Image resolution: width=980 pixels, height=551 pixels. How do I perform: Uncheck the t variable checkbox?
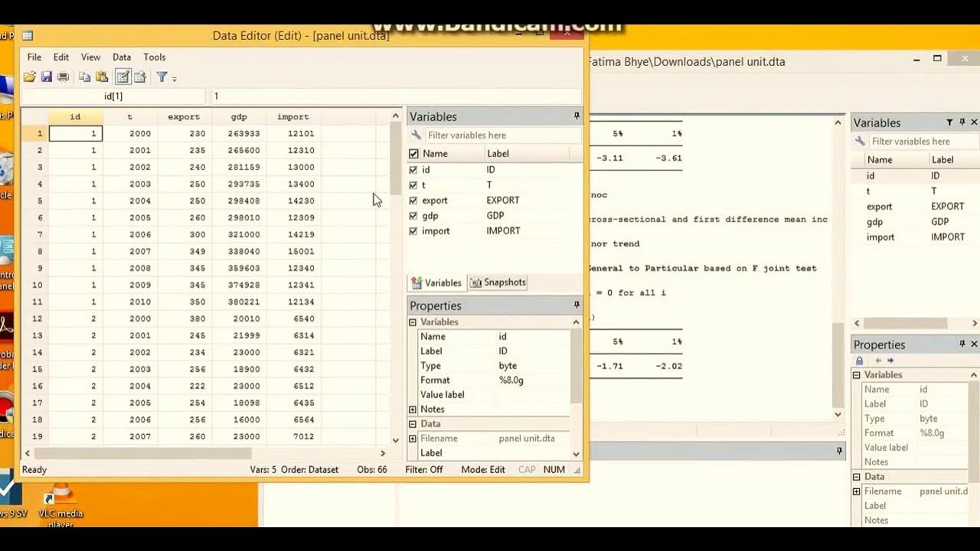pyautogui.click(x=414, y=185)
